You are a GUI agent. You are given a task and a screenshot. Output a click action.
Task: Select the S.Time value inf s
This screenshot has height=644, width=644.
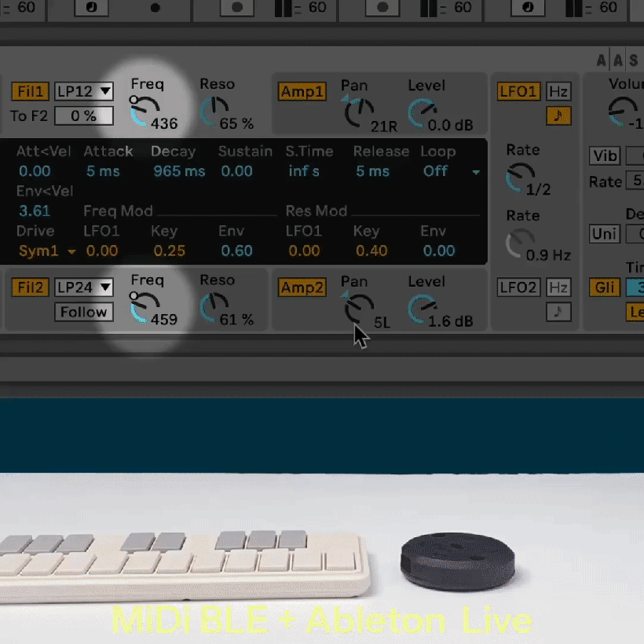pyautogui.click(x=304, y=171)
